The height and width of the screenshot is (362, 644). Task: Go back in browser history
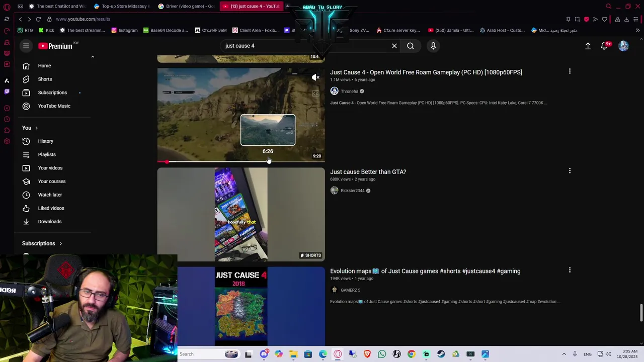20,19
